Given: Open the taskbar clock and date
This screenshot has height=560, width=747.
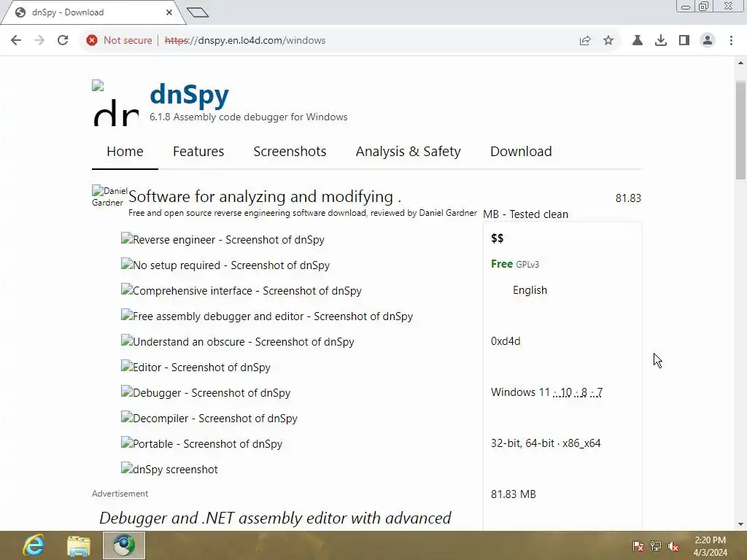Looking at the screenshot, I should point(711,546).
